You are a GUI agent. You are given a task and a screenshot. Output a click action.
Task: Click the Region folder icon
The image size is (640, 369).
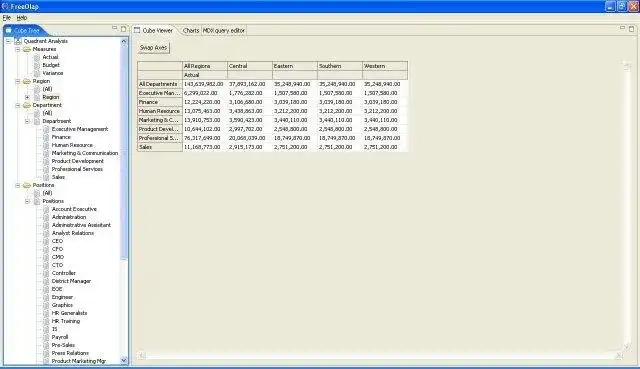tap(27, 81)
